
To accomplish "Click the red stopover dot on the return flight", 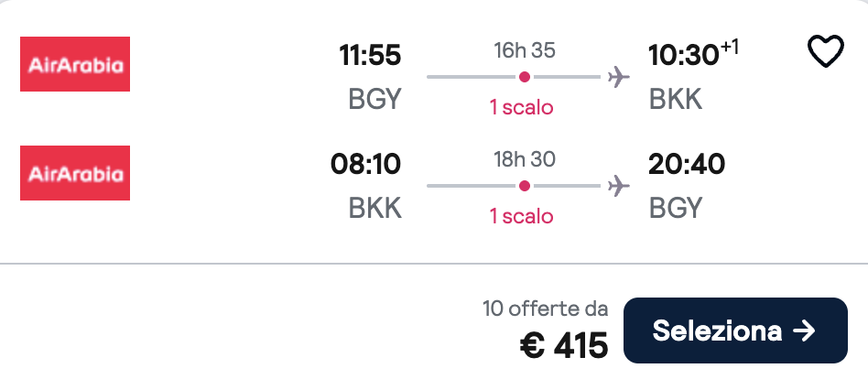I will pyautogui.click(x=524, y=186).
